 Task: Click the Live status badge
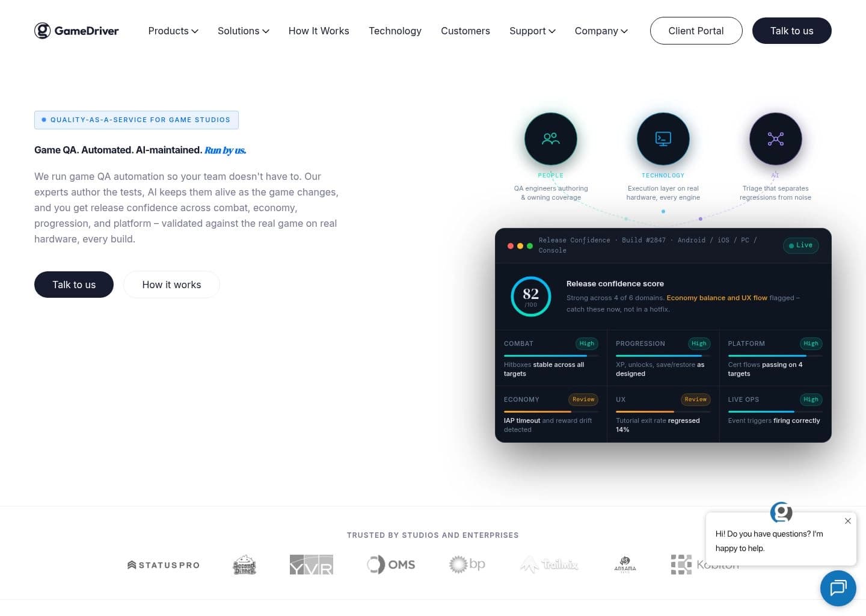pos(801,245)
